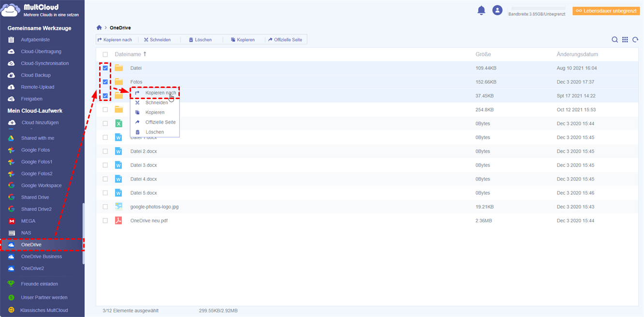This screenshot has height=317, width=644.
Task: Select OneDrive Business in the sidebar
Action: point(42,257)
